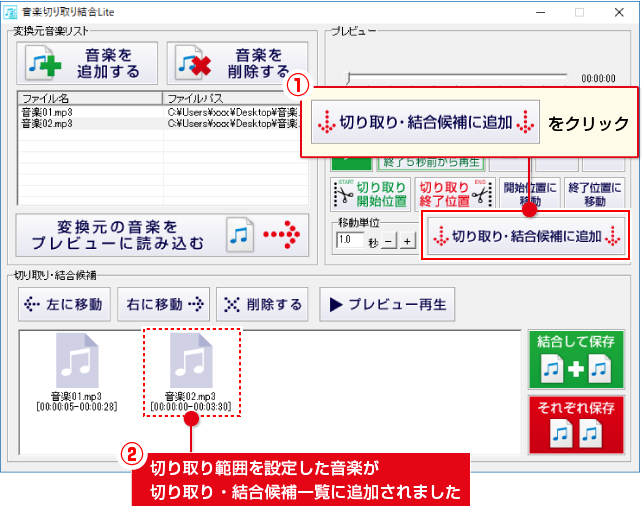Jump with 開始位置に移動 button
Screen dimensions: 642x508
pyautogui.click(x=529, y=194)
